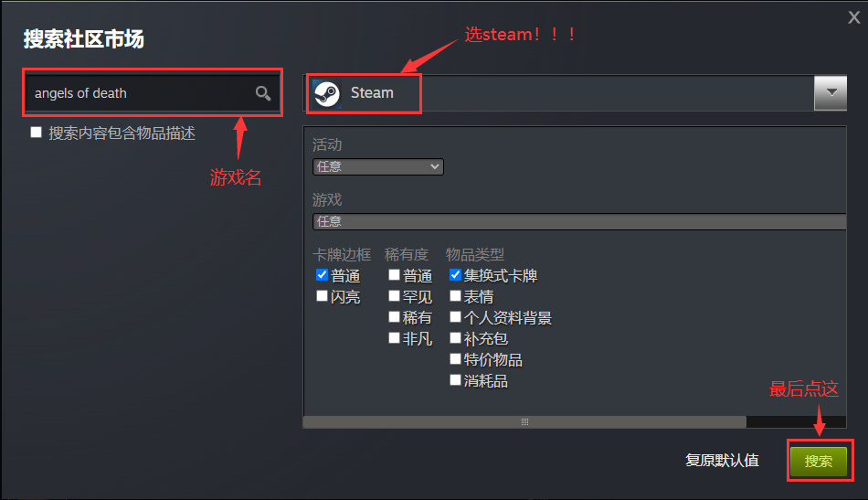Check the 表情 item type
The width and height of the screenshot is (868, 500).
tap(455, 295)
